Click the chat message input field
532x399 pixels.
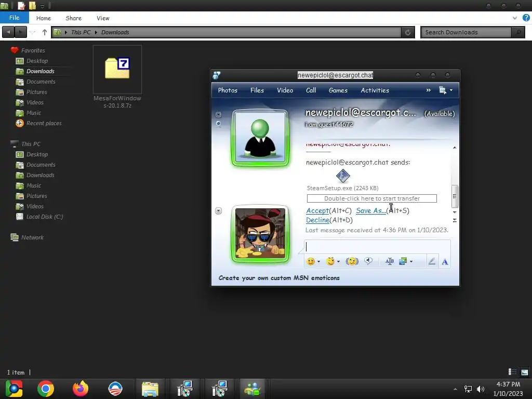point(377,247)
